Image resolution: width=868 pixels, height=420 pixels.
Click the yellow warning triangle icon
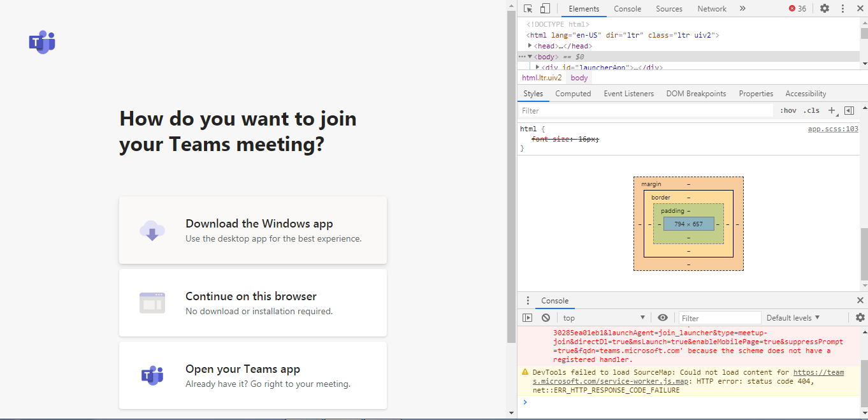525,372
